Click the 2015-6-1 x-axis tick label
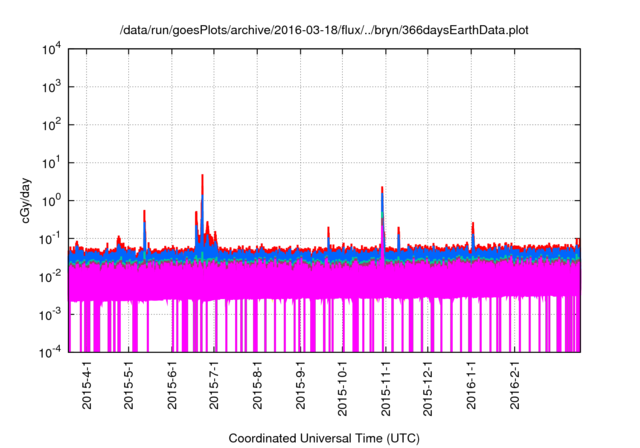The image size is (640, 448). click(172, 387)
